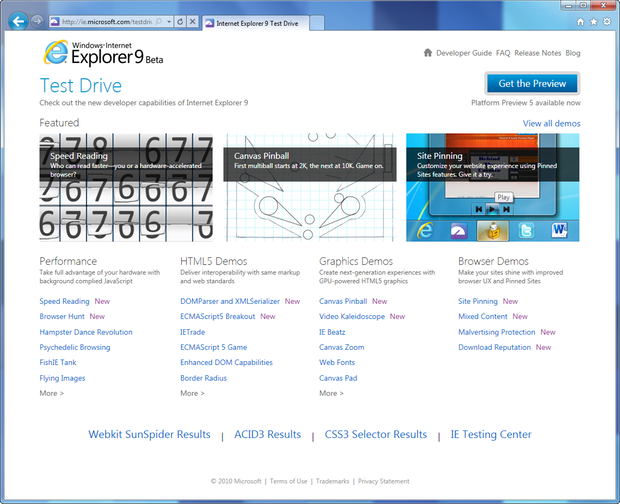
Task: Open Speed Reading link under Performance
Action: click(x=64, y=301)
